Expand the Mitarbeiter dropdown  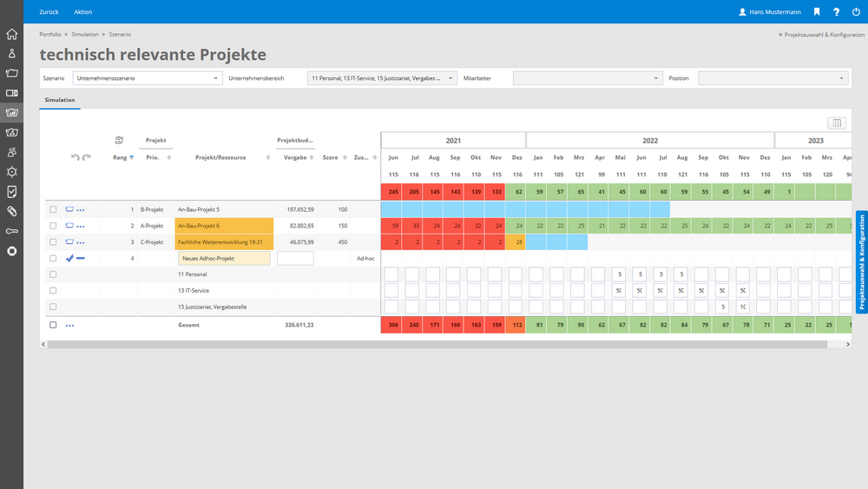pyautogui.click(x=588, y=78)
